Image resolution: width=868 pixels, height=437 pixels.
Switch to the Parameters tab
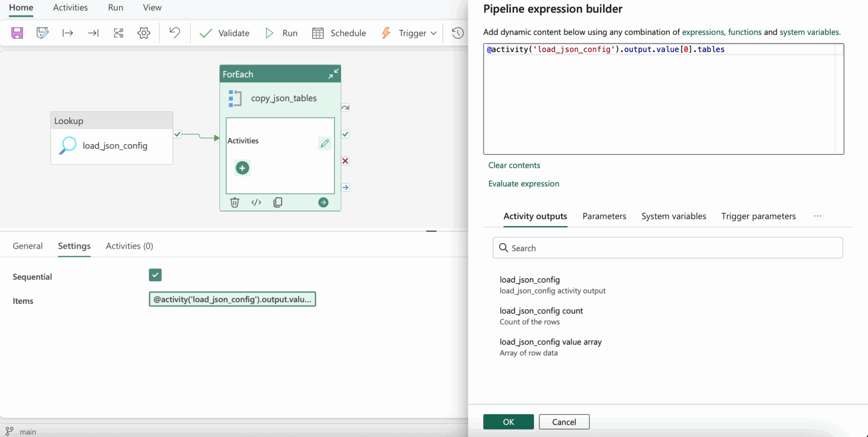pos(604,216)
